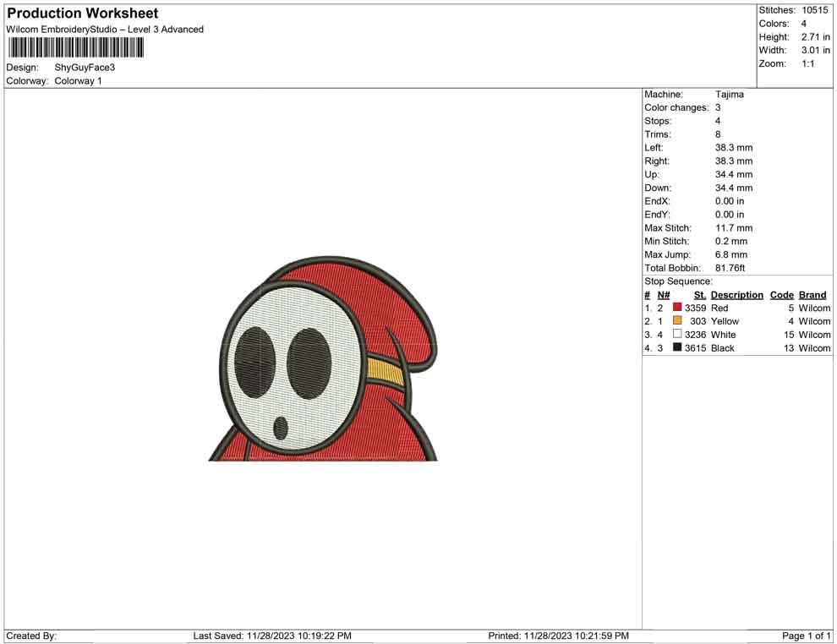Image resolution: width=837 pixels, height=644 pixels.
Task: Select the Stitches count 10515
Action: coord(816,10)
